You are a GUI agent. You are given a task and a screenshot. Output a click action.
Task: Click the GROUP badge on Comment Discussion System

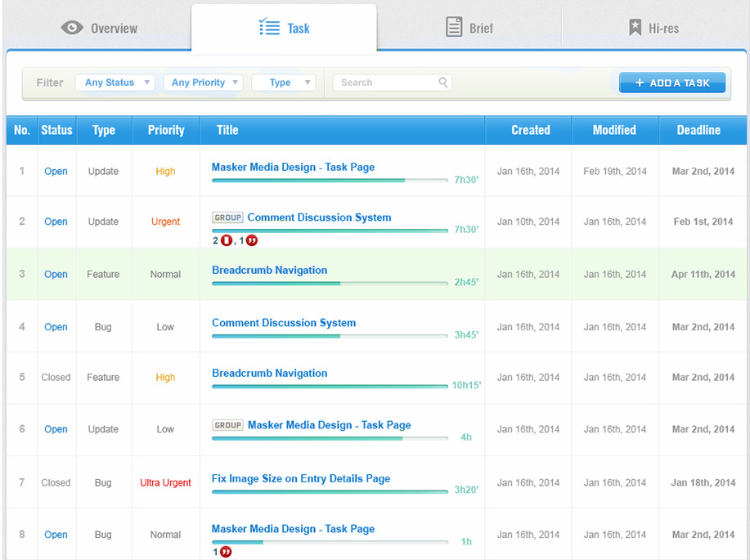[227, 217]
